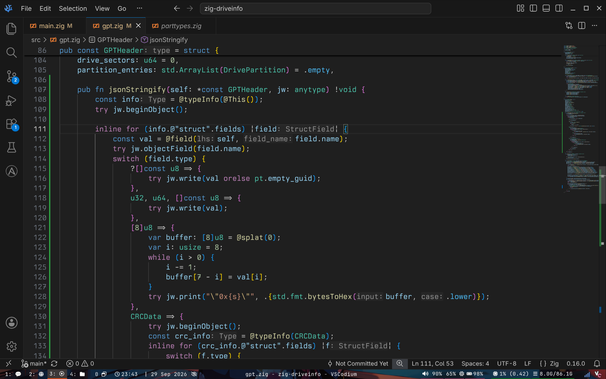
Task: Click the 23:43 clock in the system bar
Action: 126,374
